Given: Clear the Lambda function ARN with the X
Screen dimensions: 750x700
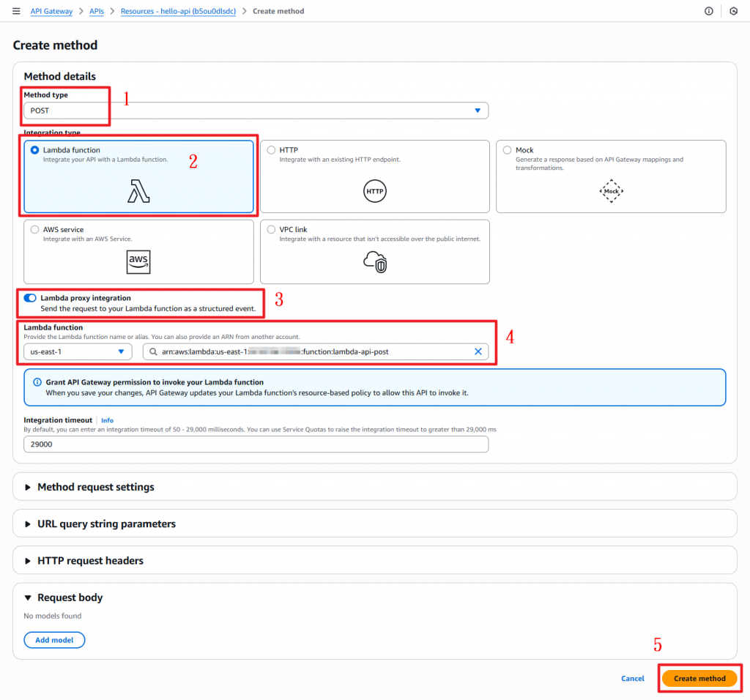Looking at the screenshot, I should [478, 351].
